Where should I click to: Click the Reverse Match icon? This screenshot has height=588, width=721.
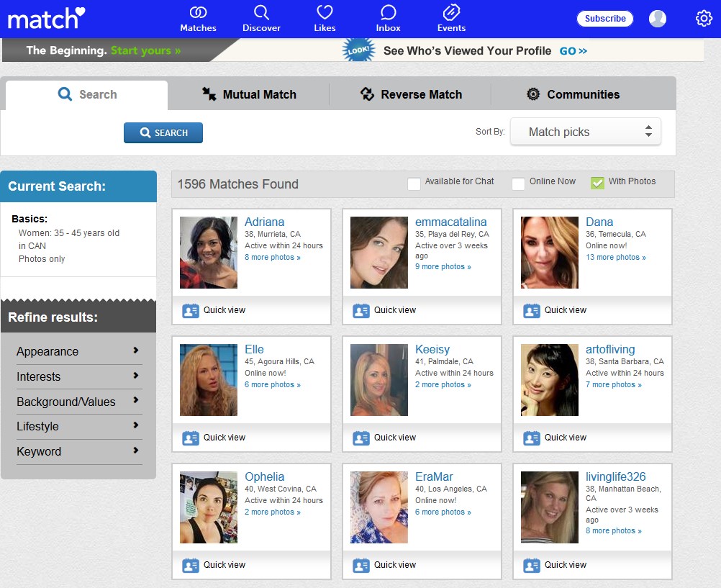pos(367,94)
